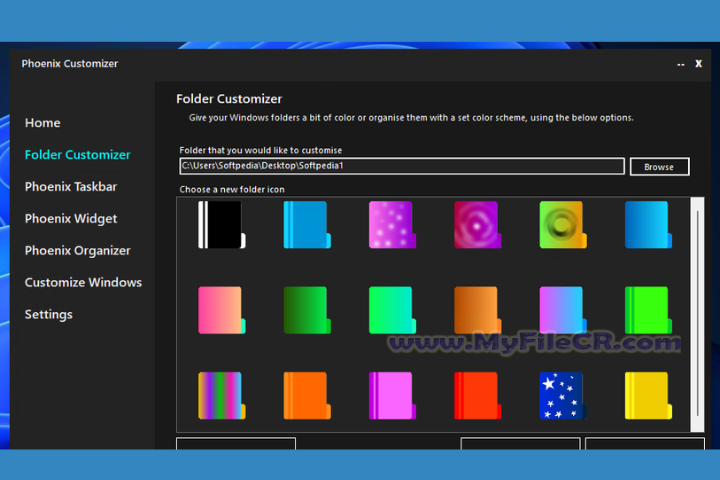
Task: Switch to Phoenix Taskbar
Action: coord(71,187)
